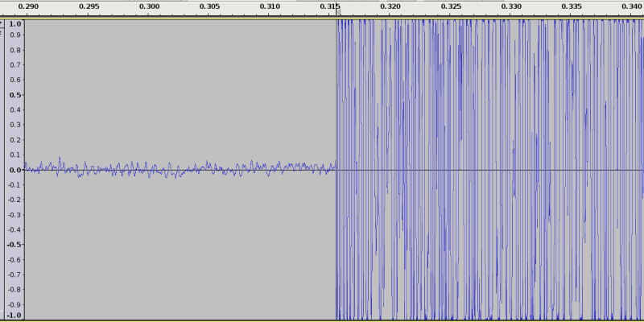Viewport: 644px width, 322px height.
Task: Click the 0.300 timeline ruler mark
Action: pyautogui.click(x=149, y=6)
